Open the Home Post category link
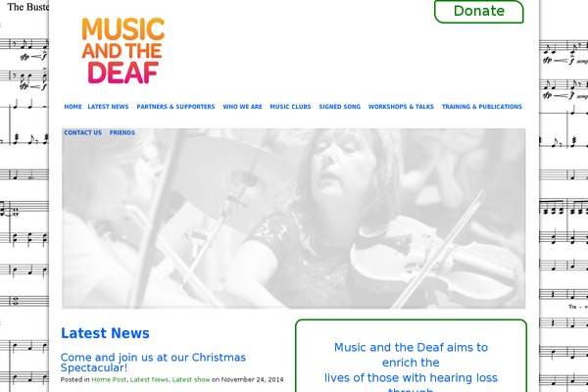The width and height of the screenshot is (588, 392). [x=109, y=379]
